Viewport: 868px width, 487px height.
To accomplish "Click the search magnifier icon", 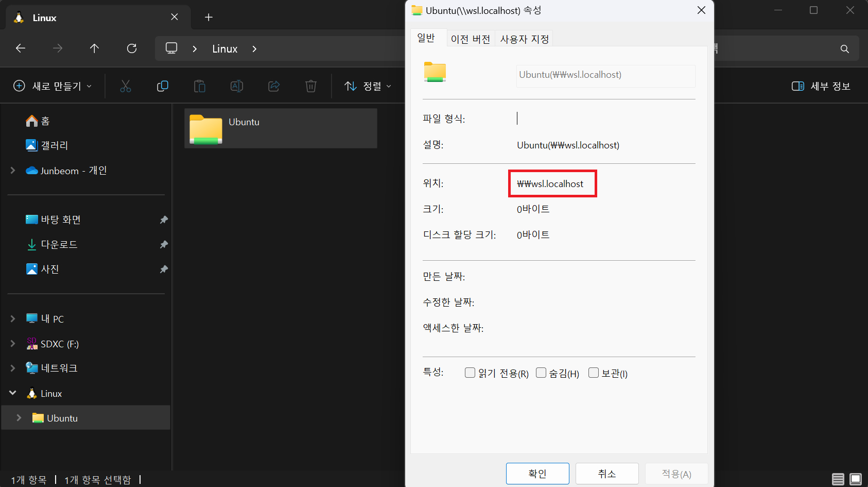I will coord(844,49).
